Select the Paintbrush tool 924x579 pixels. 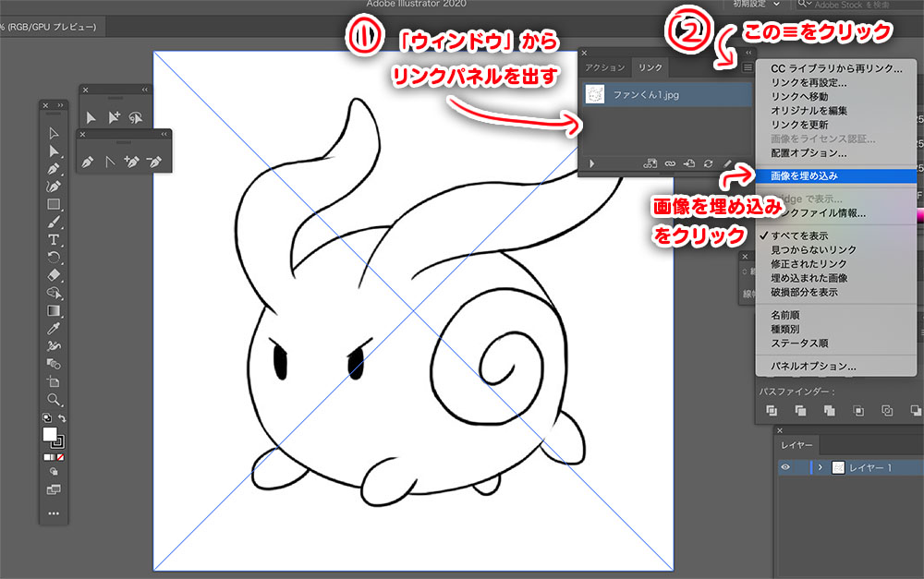54,222
